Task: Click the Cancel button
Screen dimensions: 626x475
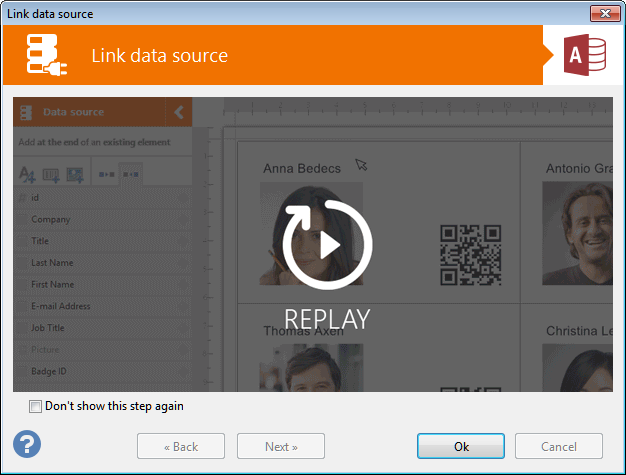Action: [x=559, y=446]
